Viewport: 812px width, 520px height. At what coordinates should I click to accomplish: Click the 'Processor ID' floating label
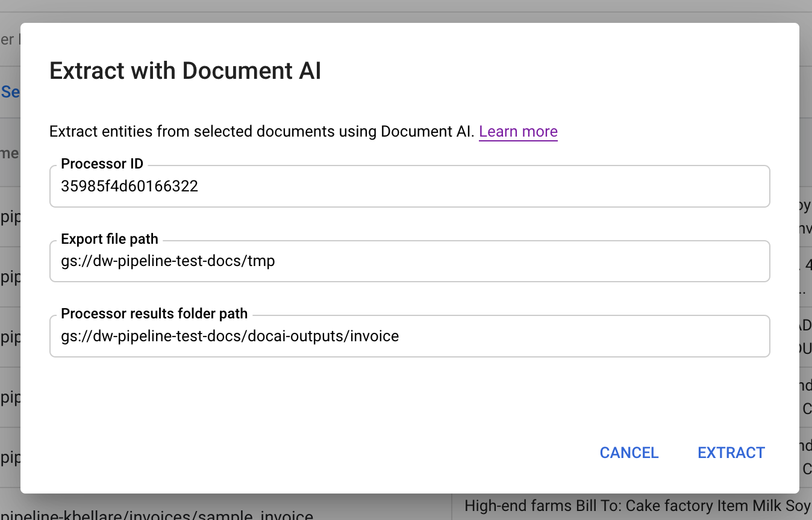click(102, 164)
